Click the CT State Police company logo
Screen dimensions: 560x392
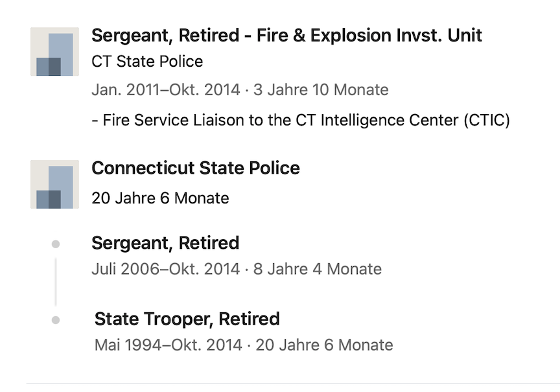54,52
